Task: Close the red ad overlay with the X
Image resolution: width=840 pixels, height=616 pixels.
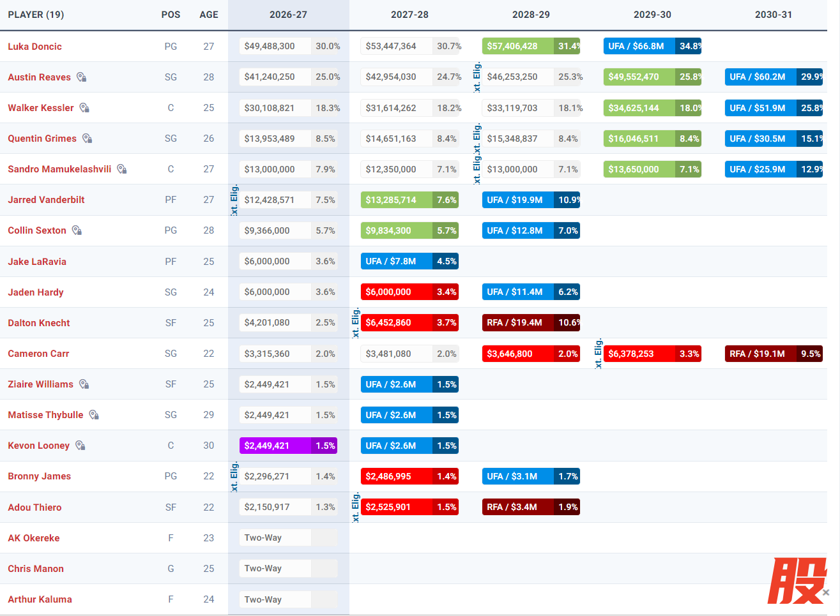Action: (x=826, y=592)
